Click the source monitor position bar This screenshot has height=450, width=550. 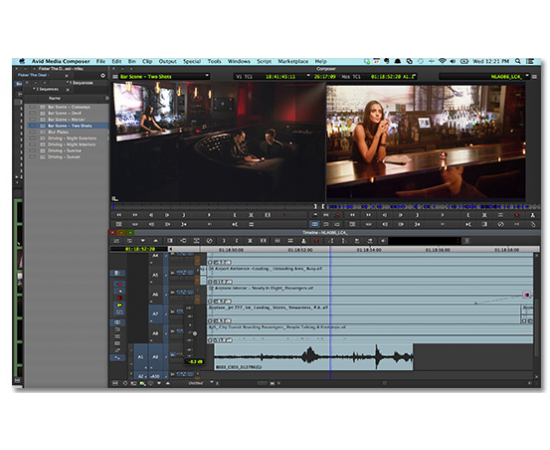click(x=213, y=206)
